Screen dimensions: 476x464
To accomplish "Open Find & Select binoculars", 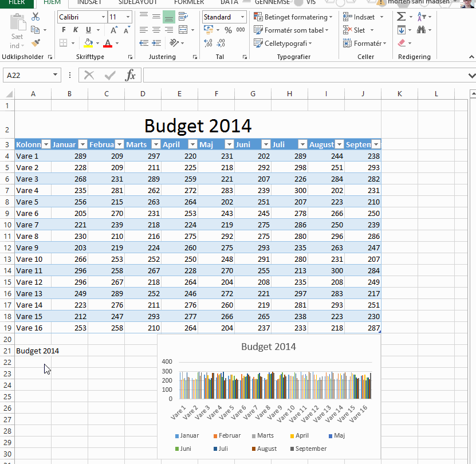I will point(422,30).
